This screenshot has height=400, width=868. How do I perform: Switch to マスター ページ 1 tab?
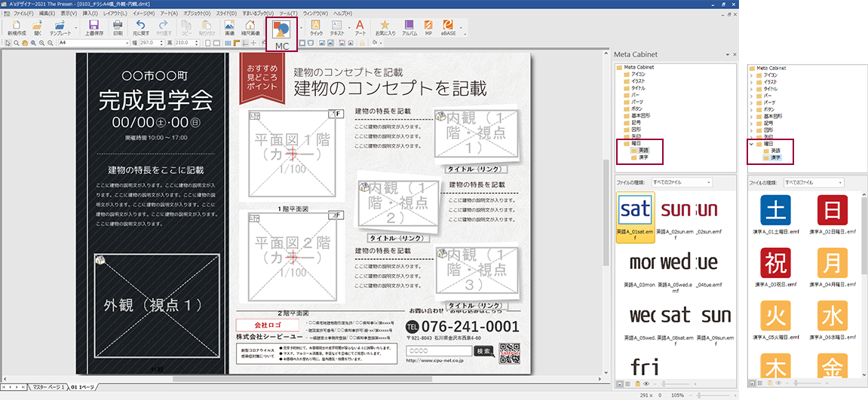[x=48, y=386]
